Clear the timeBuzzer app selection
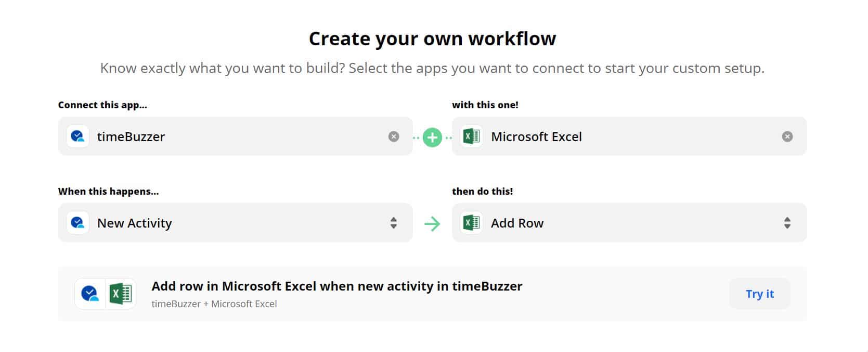The image size is (868, 352). [394, 136]
